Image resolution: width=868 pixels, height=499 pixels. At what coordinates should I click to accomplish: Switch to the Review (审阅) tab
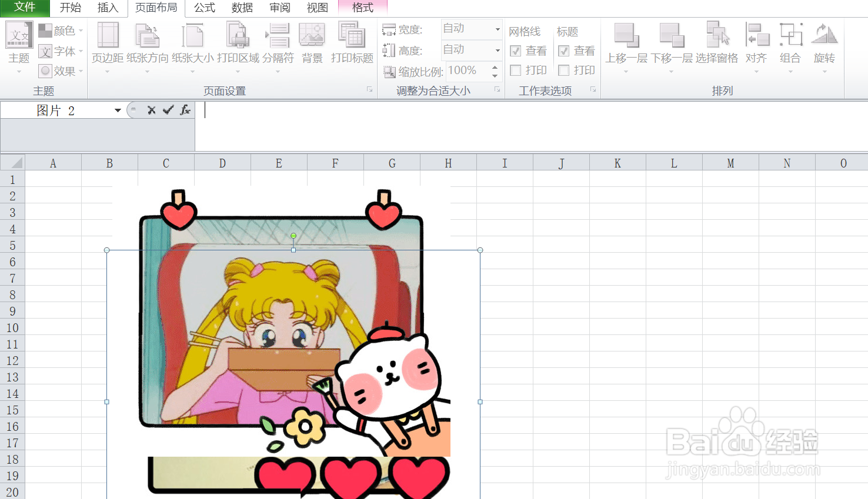(x=280, y=8)
